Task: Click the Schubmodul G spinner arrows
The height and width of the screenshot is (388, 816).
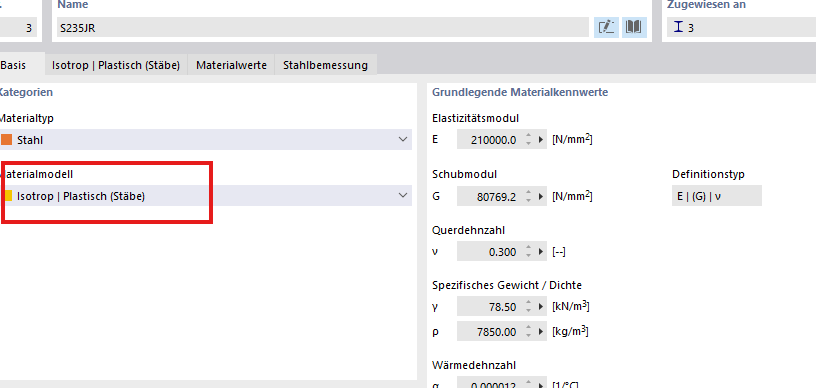Action: pyautogui.click(x=528, y=196)
